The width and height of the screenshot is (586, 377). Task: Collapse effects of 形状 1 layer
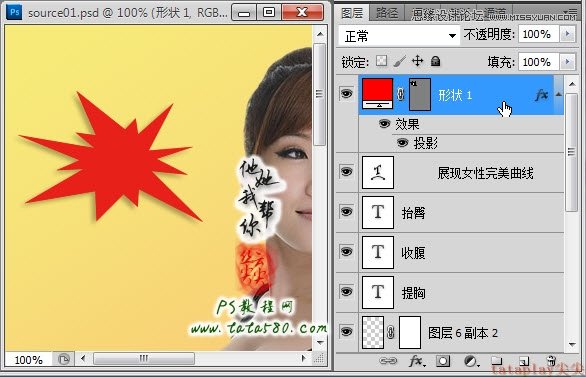coord(559,95)
